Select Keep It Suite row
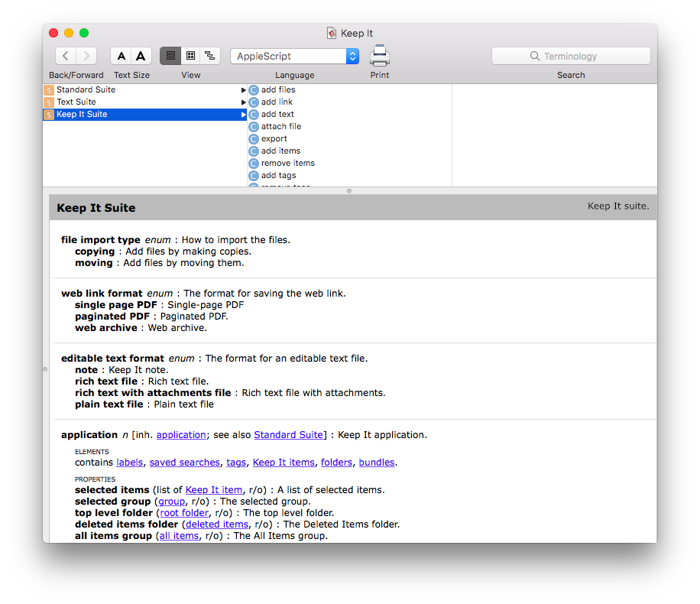The image size is (700, 604). click(144, 115)
